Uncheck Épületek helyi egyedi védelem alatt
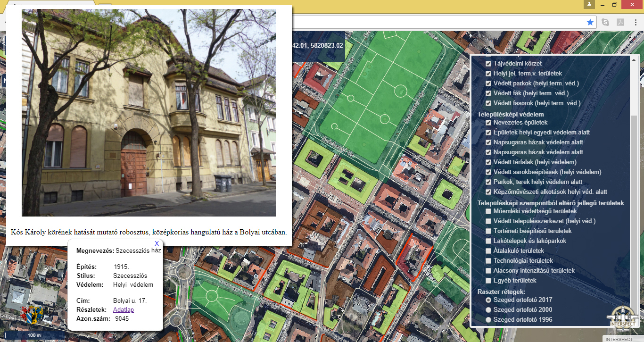Screen dimensions: 644x342 [x=489, y=133]
